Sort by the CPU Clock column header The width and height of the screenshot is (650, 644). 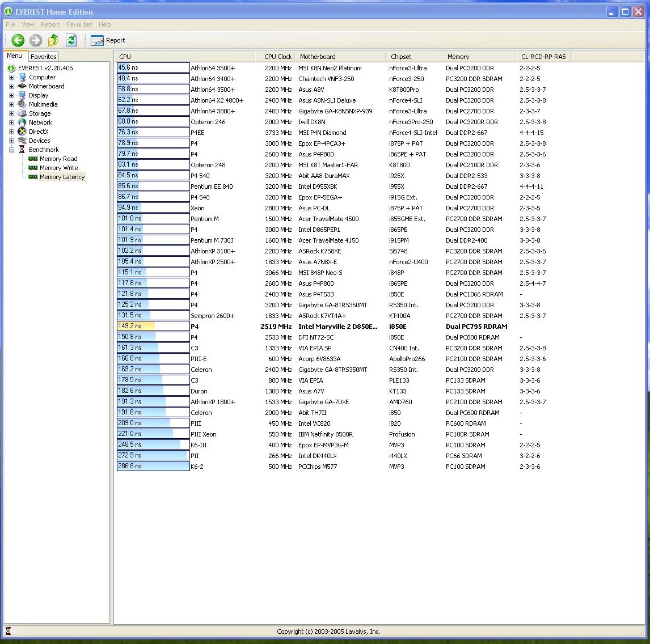coord(275,57)
